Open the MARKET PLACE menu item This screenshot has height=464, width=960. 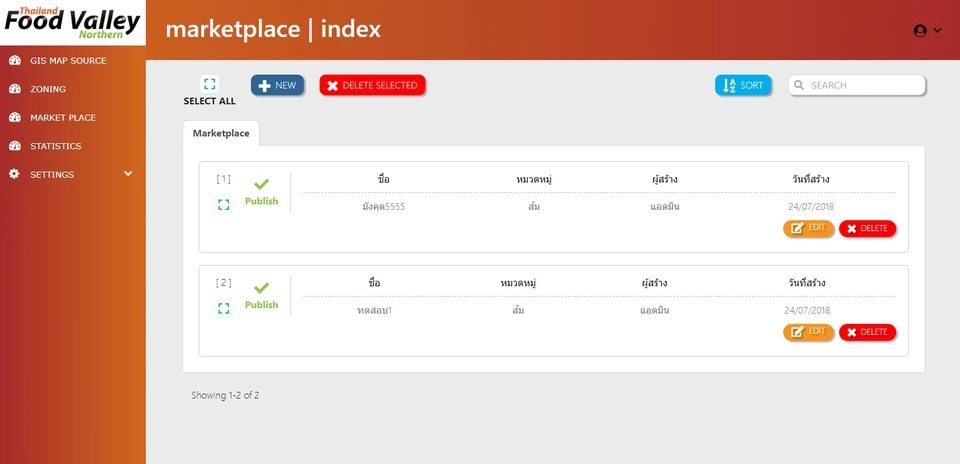pos(63,118)
